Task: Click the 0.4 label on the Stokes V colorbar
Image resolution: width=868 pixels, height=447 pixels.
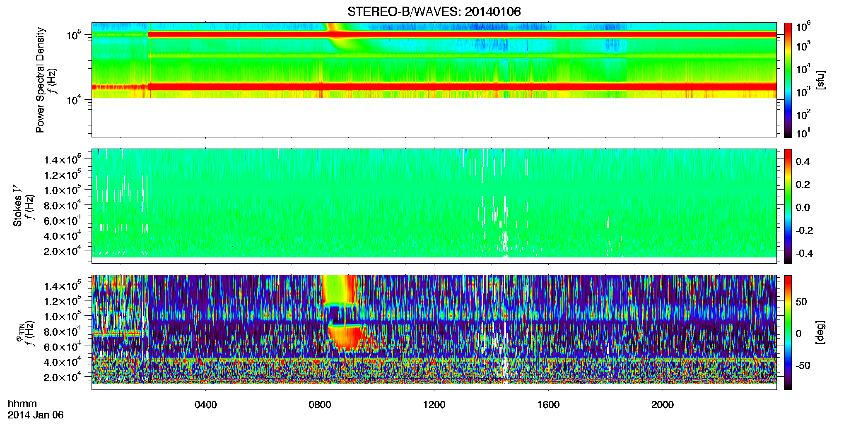Action: point(803,162)
